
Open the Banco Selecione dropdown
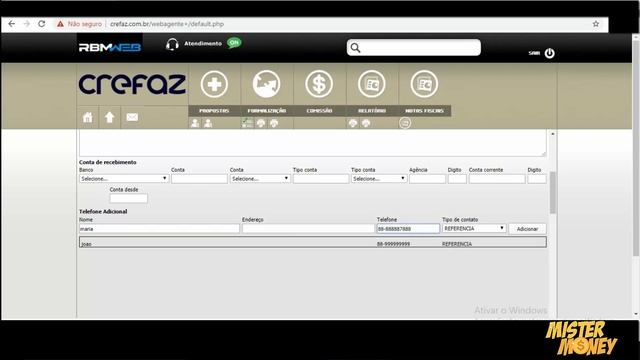[x=124, y=179]
